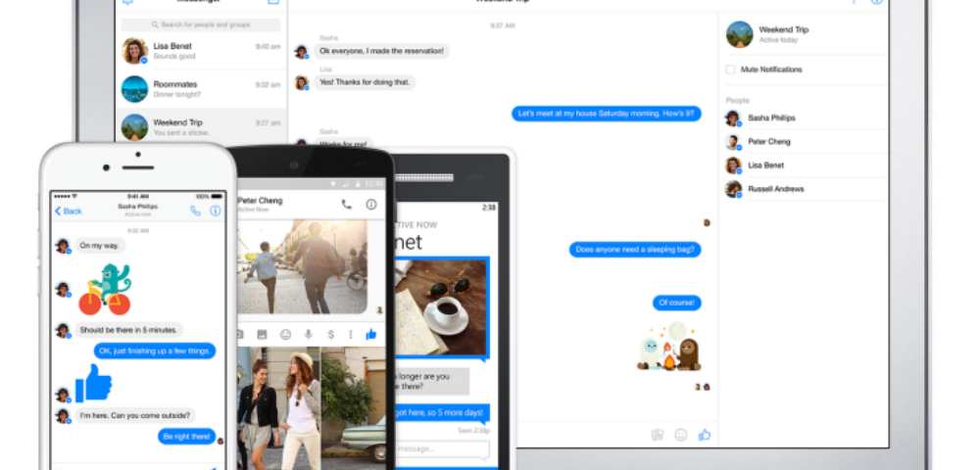Click the "OK, just finishing up a few things." bubble
980x470 pixels.
[x=155, y=351]
